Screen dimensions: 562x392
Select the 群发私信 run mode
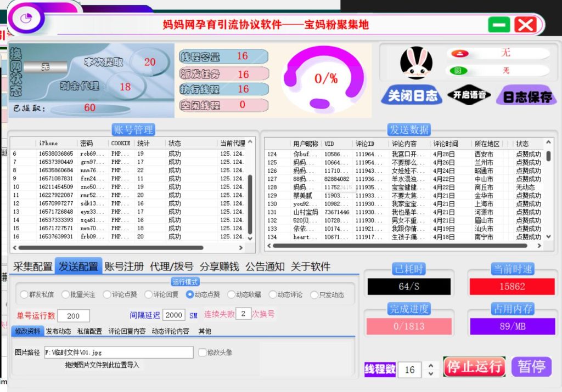pyautogui.click(x=24, y=294)
